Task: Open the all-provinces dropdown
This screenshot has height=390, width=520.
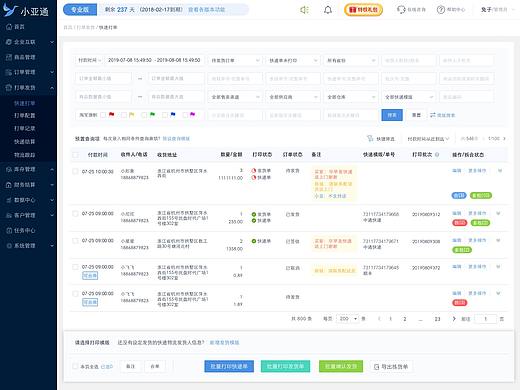Action: 351,60
